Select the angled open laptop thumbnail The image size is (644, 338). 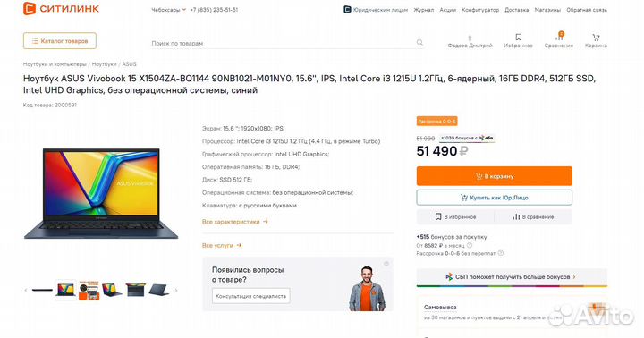(112, 290)
